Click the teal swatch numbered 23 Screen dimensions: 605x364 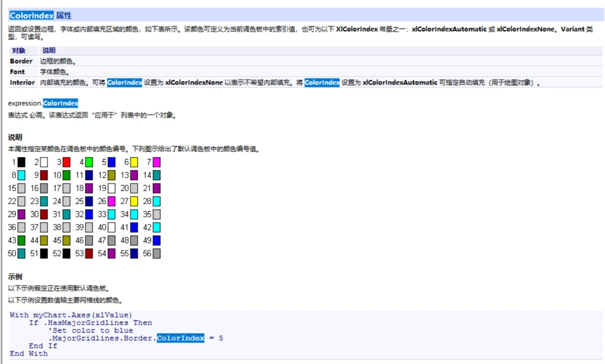(44, 201)
